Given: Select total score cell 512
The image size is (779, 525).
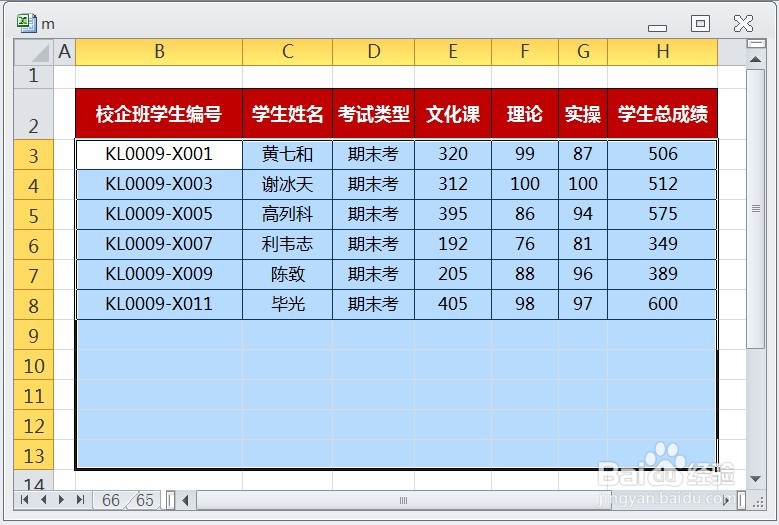Looking at the screenshot, I should point(663,185).
